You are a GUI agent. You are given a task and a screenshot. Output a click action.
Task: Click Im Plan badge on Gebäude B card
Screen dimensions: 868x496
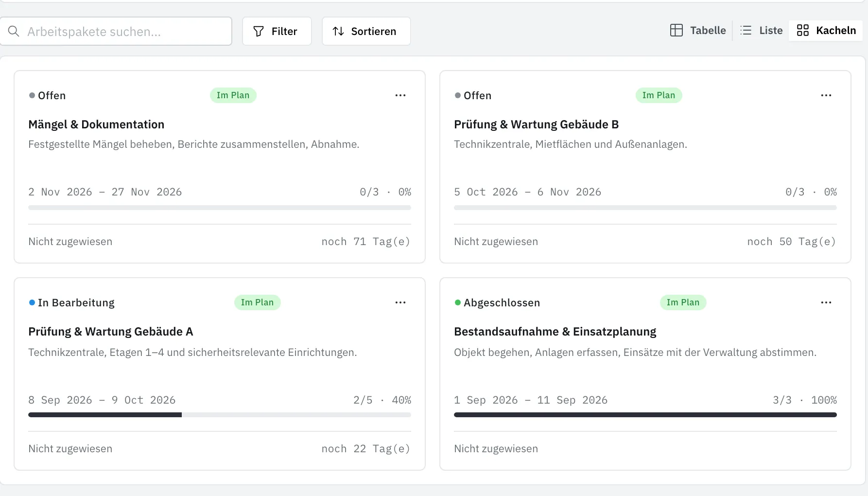(659, 95)
